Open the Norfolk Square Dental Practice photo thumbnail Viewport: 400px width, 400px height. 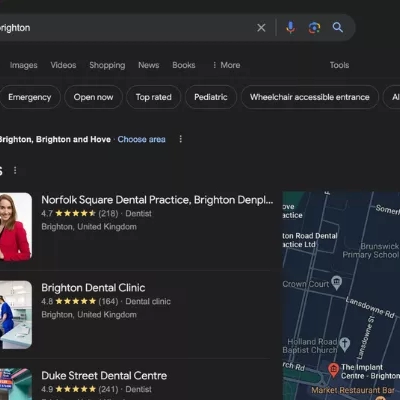[16, 227]
